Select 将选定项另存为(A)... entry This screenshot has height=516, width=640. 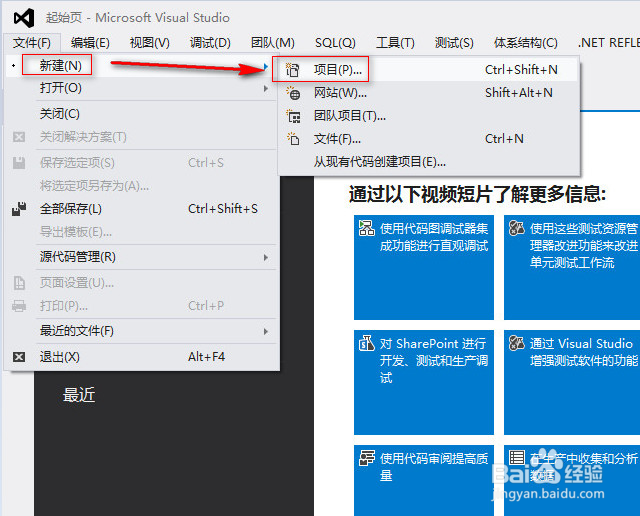tap(142, 186)
